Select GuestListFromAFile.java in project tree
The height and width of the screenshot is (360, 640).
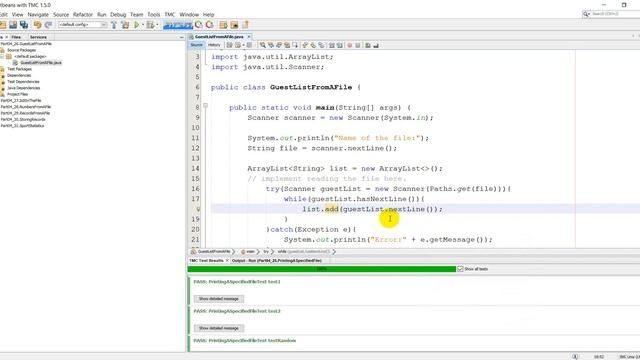pyautogui.click(x=40, y=63)
